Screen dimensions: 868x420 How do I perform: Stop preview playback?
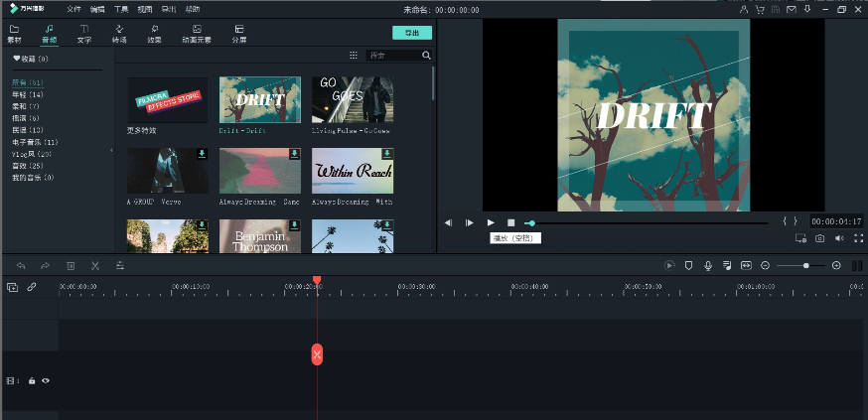(x=511, y=222)
